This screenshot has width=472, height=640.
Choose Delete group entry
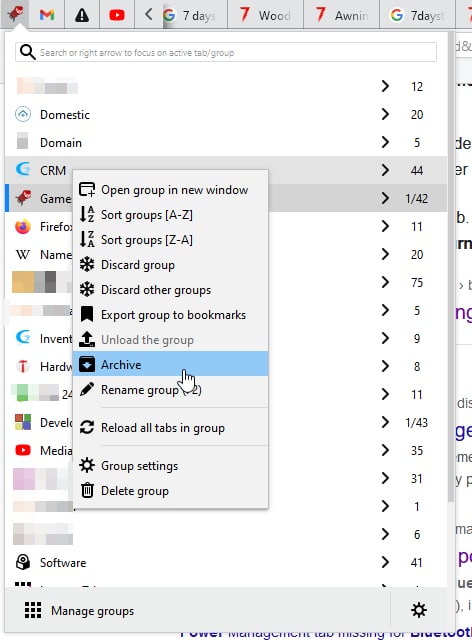pos(171,490)
